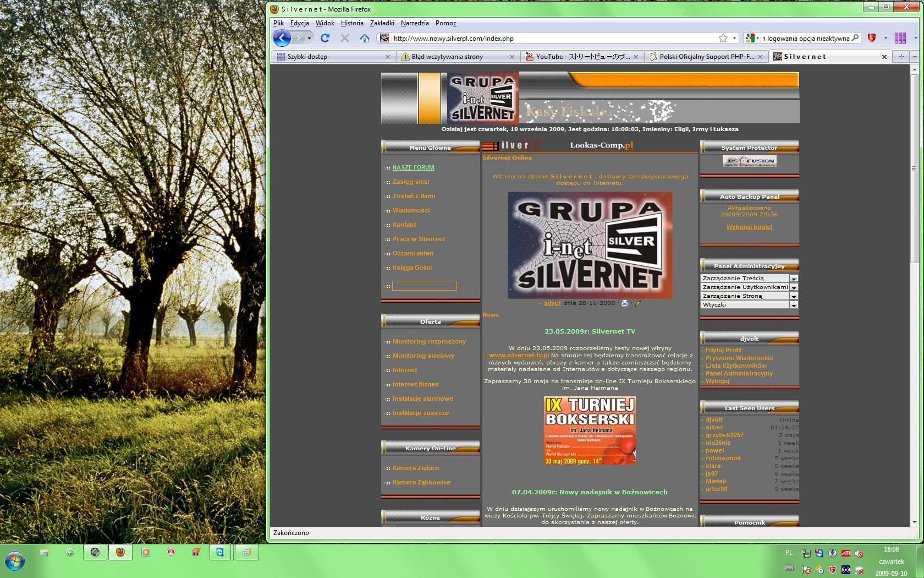Click the pencil edit icon below the logo
This screenshot has height=578, width=924.
point(637,303)
